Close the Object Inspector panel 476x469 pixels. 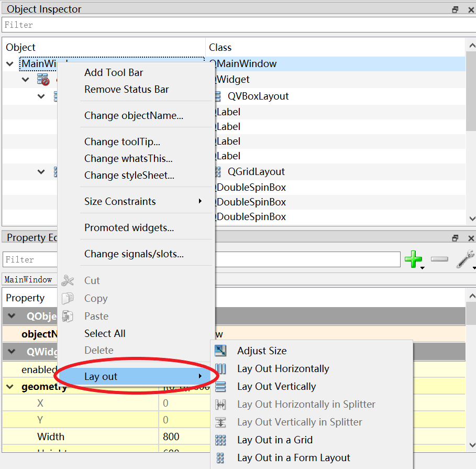coord(471,10)
